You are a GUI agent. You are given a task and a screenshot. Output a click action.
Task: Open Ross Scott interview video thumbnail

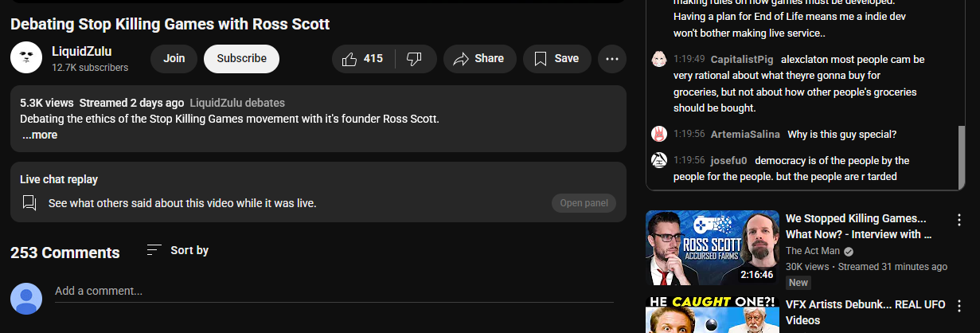(713, 248)
